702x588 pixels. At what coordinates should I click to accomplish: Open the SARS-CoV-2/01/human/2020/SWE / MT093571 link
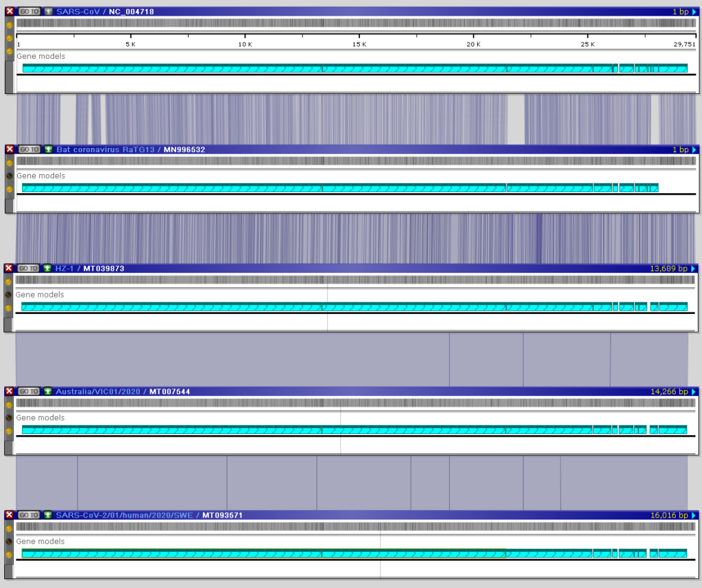click(x=149, y=515)
